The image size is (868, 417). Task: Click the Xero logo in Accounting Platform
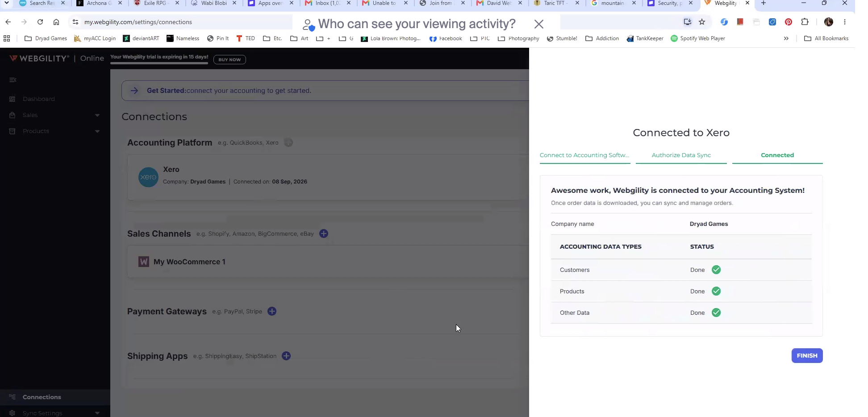point(148,177)
